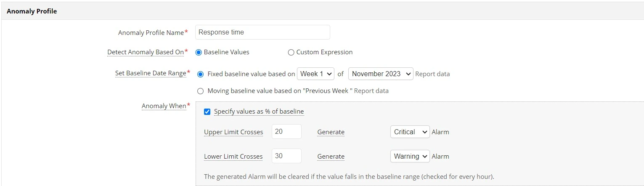644x186 pixels.
Task: Enable the Moving baseline value radio option
Action: (x=200, y=91)
